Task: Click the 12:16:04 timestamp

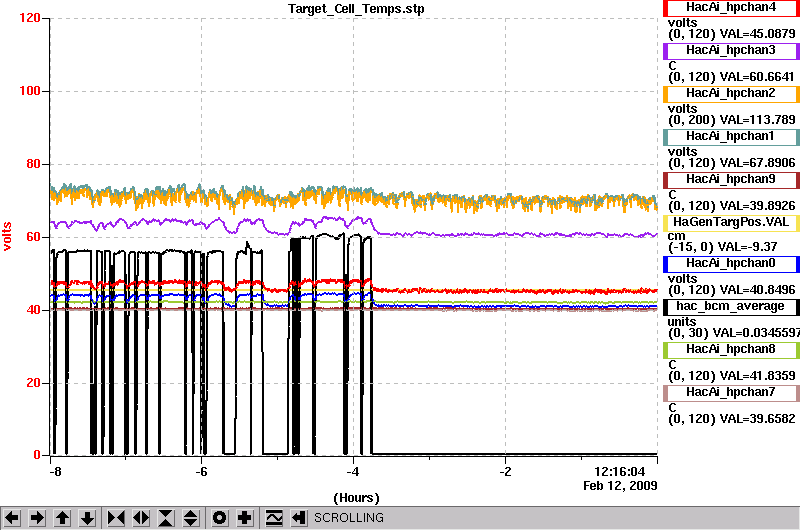Action: point(620,471)
